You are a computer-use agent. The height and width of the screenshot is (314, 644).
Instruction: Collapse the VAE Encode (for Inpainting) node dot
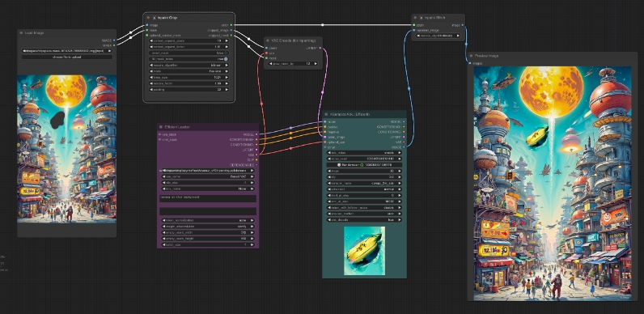click(267, 40)
